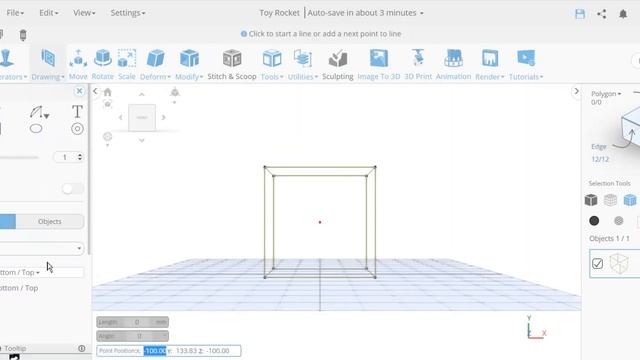Open the Auto-save options dropdown
The image size is (640, 360).
pos(422,13)
